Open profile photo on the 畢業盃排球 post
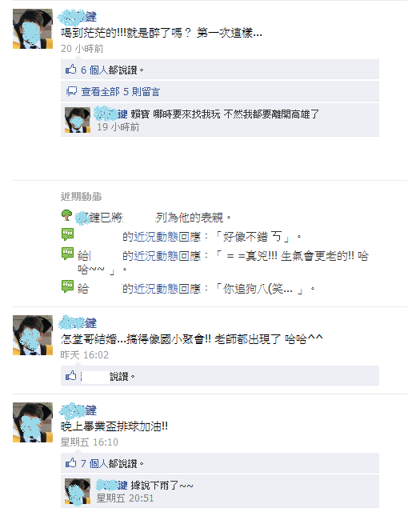420x508 pixels. coord(33,422)
